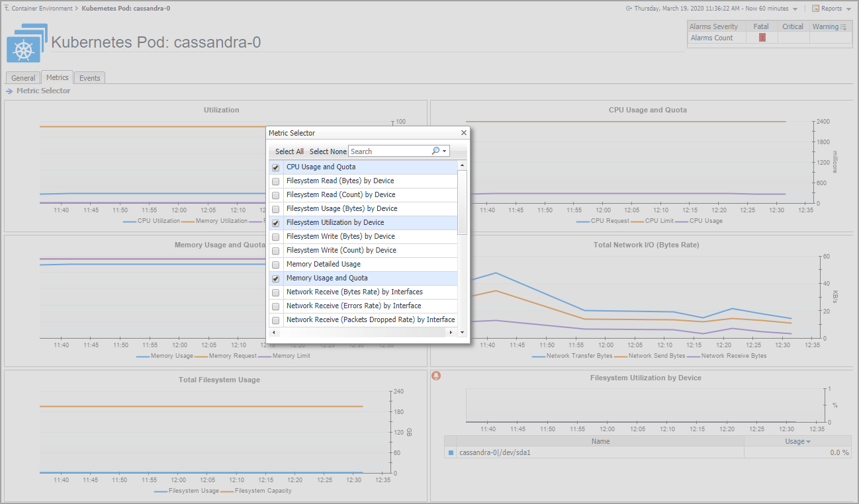Click the time range refresh icon
Viewport: 859px width, 504px height.
(x=628, y=9)
